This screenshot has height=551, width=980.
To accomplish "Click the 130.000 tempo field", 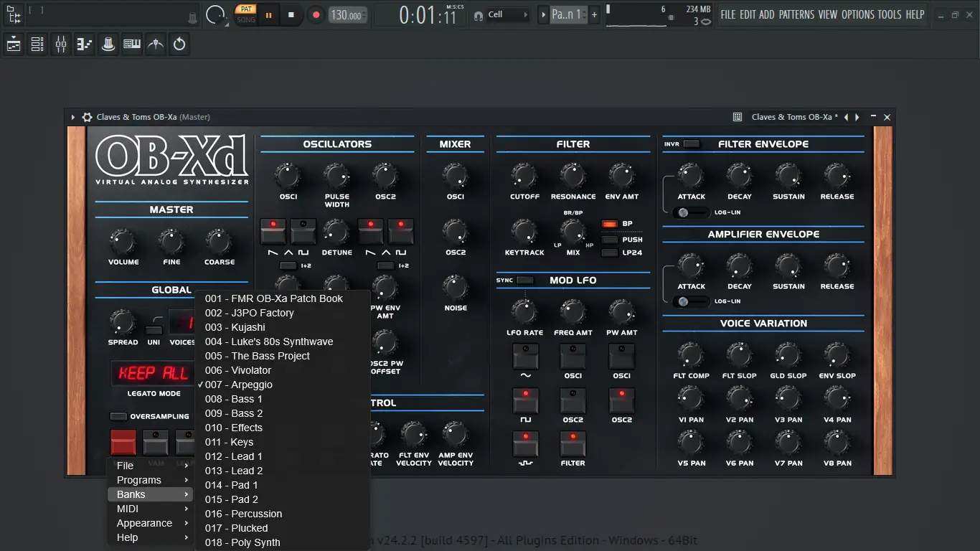I will (347, 15).
